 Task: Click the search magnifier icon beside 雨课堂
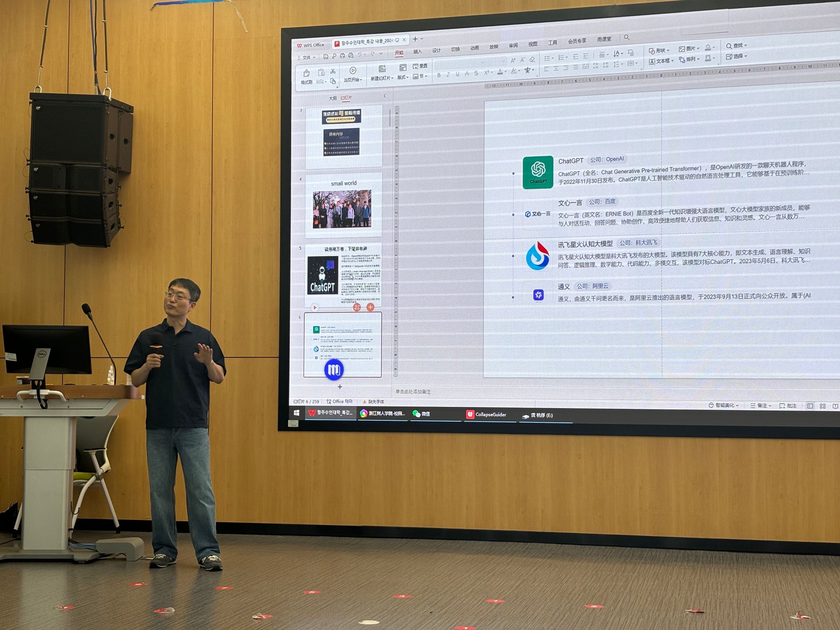point(626,37)
